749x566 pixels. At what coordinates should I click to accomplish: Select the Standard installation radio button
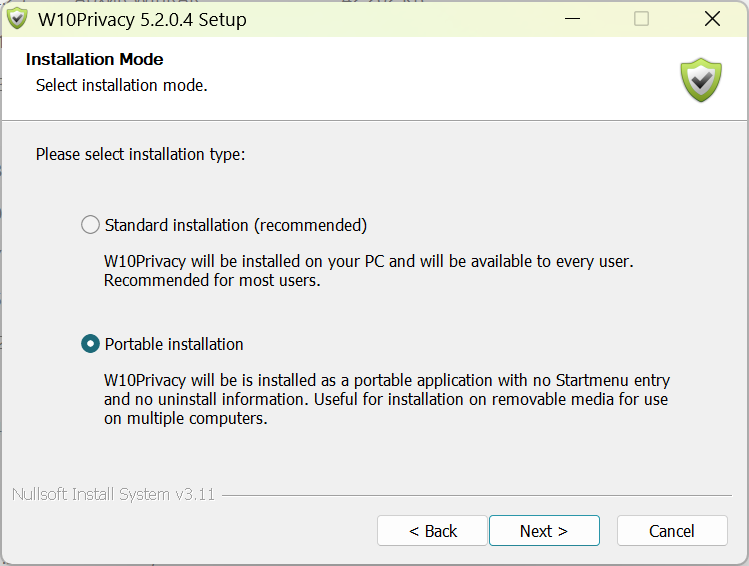pos(90,224)
